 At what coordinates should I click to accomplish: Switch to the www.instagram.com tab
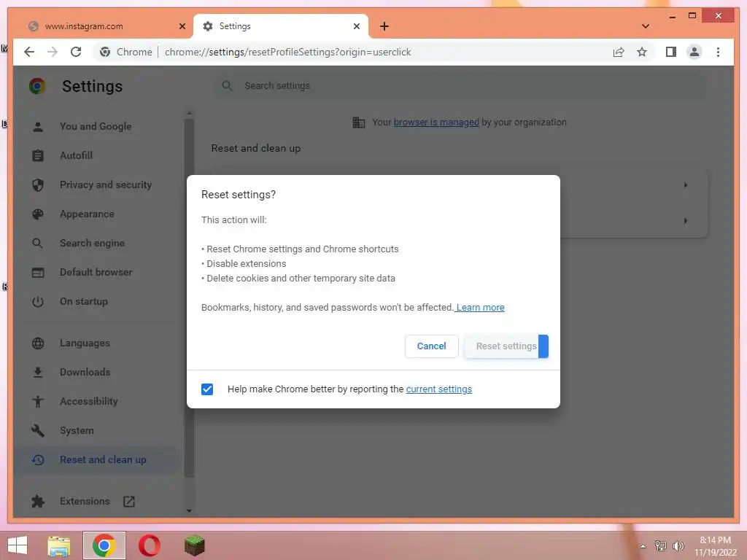pyautogui.click(x=104, y=26)
